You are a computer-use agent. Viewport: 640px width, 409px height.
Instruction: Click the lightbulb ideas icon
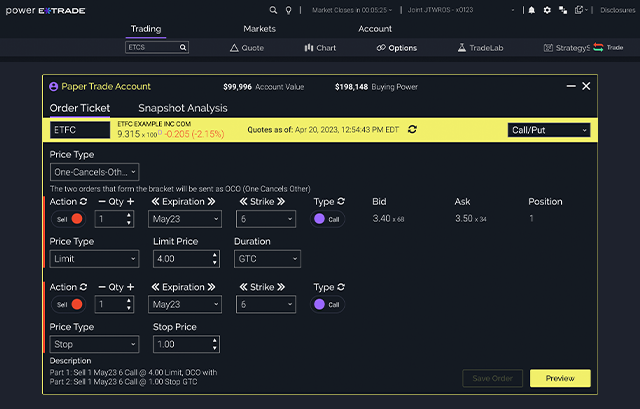(x=288, y=10)
